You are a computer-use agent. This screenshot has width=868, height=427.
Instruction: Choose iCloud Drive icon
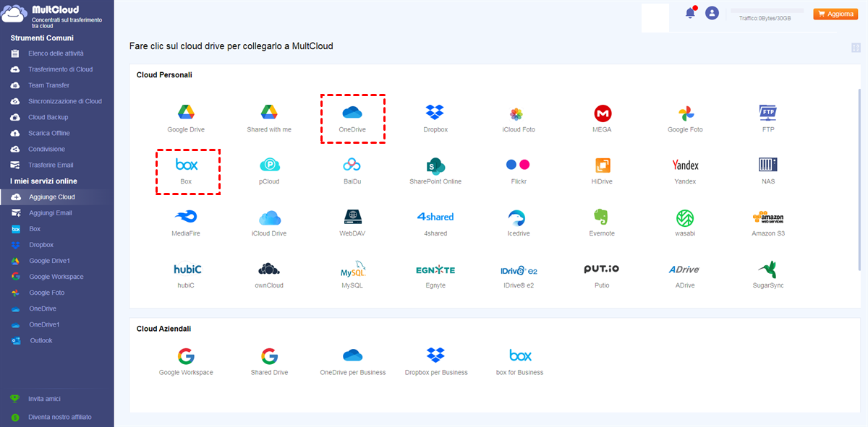point(269,223)
